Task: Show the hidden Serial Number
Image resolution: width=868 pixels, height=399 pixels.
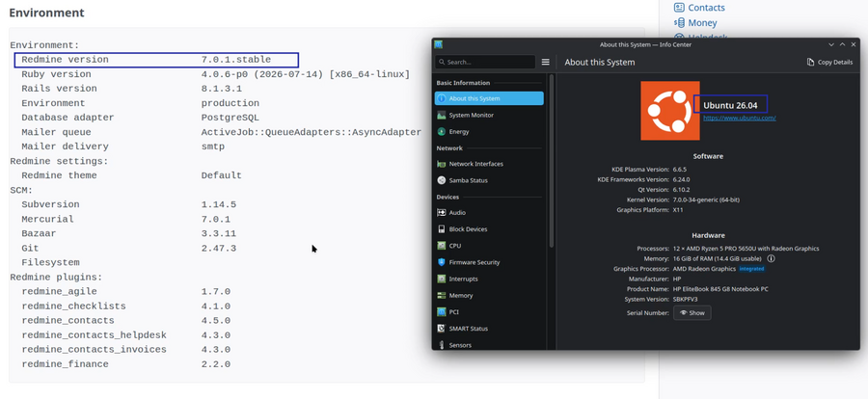Action: pos(692,312)
